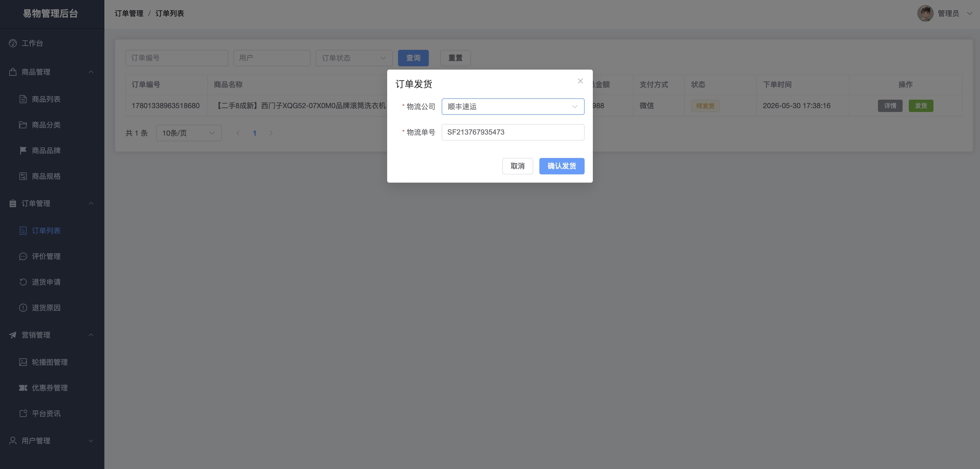Click 取消 in the shipping dialog
The height and width of the screenshot is (469, 980).
(518, 166)
